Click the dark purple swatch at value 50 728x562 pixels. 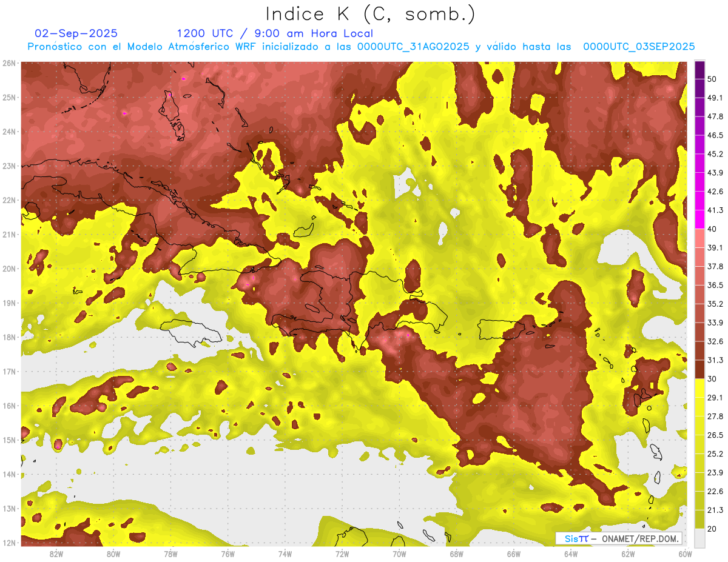699,70
